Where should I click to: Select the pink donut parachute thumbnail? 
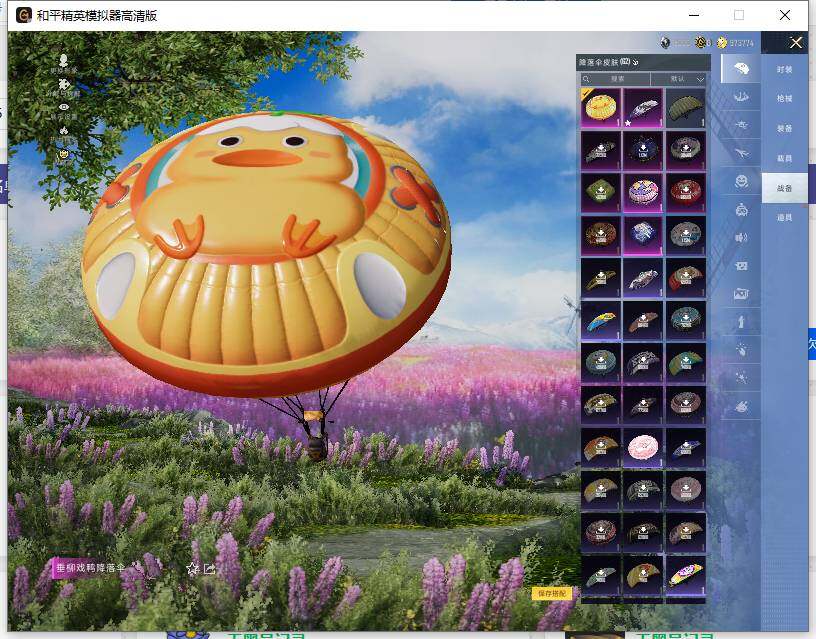(643, 449)
